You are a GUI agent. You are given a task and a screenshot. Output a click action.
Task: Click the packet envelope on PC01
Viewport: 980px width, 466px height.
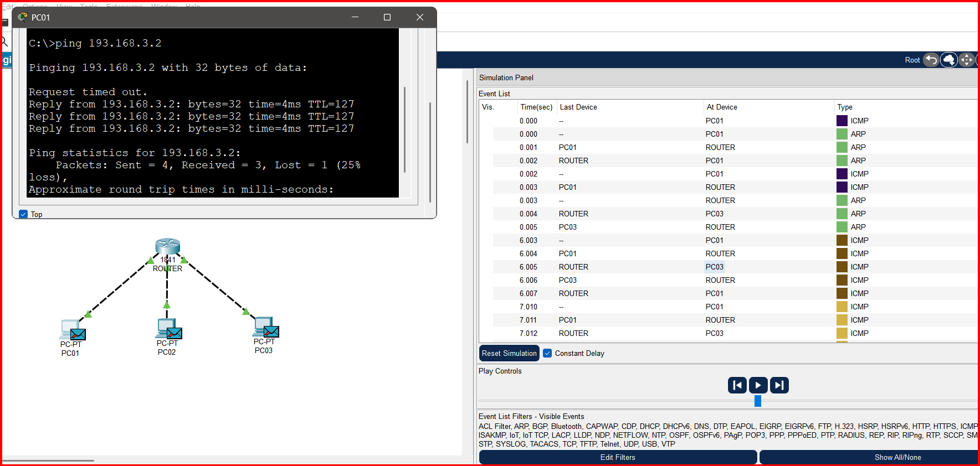pyautogui.click(x=78, y=334)
